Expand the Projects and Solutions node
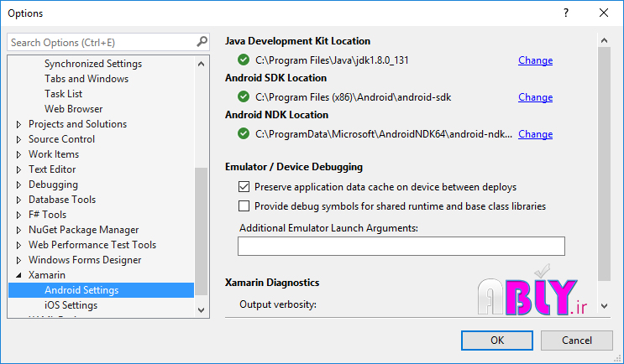 click(x=18, y=124)
